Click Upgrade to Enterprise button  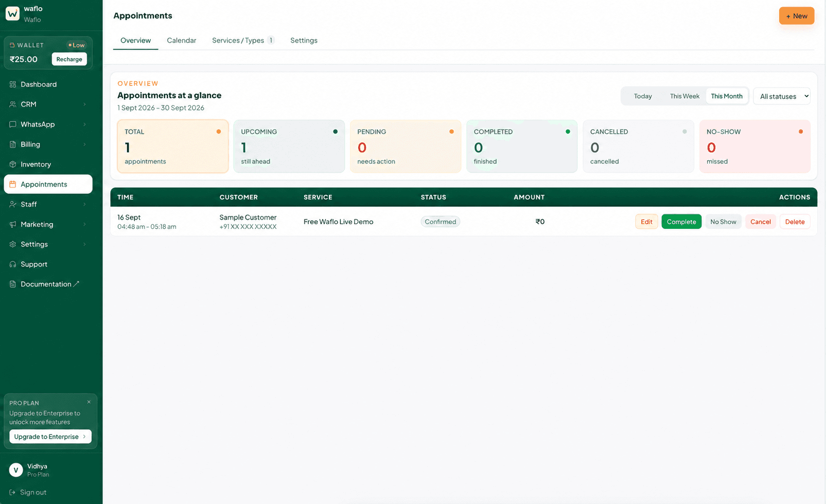coord(50,437)
